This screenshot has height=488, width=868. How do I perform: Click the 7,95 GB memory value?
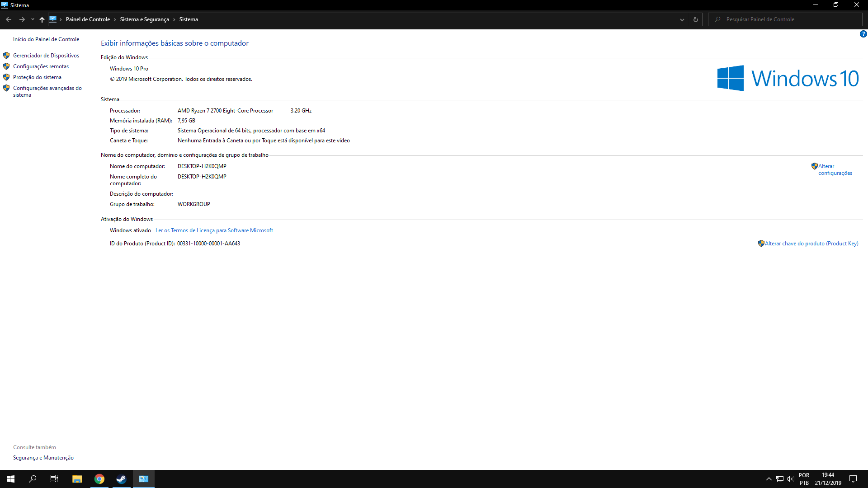pos(186,121)
